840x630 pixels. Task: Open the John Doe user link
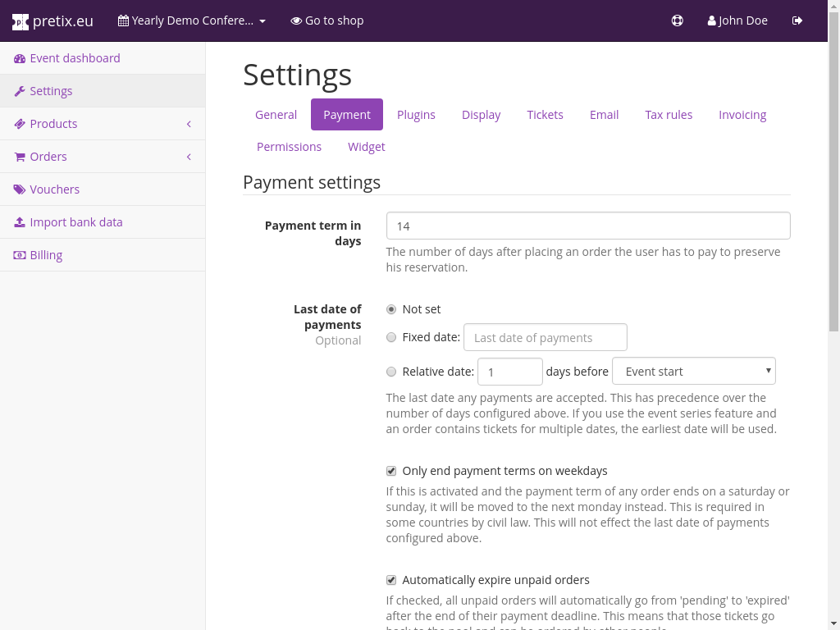pos(737,21)
